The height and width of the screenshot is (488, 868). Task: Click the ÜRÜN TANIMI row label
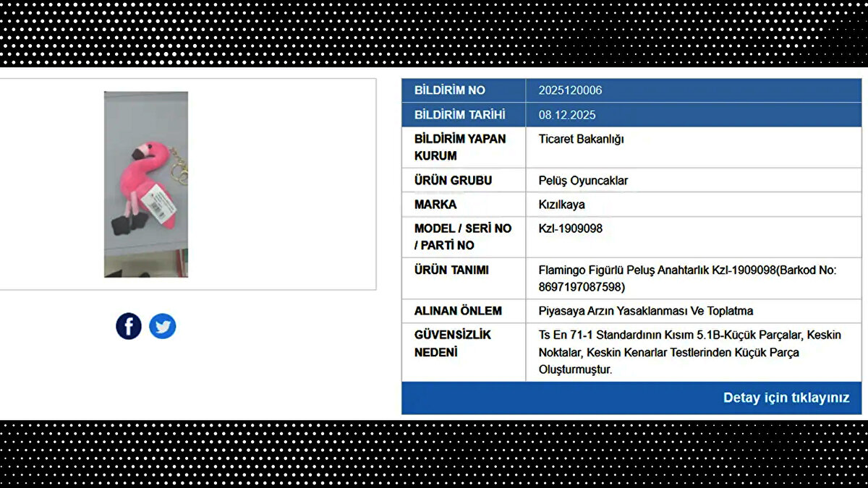(451, 270)
